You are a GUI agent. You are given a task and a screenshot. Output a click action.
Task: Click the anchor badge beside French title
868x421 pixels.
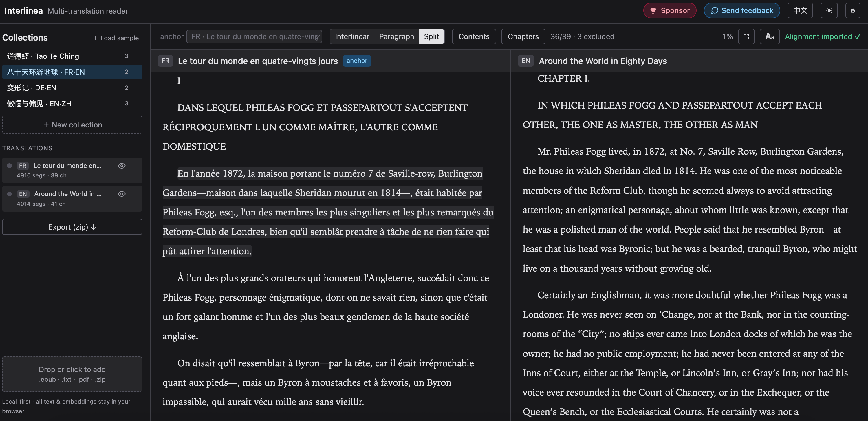pos(357,61)
